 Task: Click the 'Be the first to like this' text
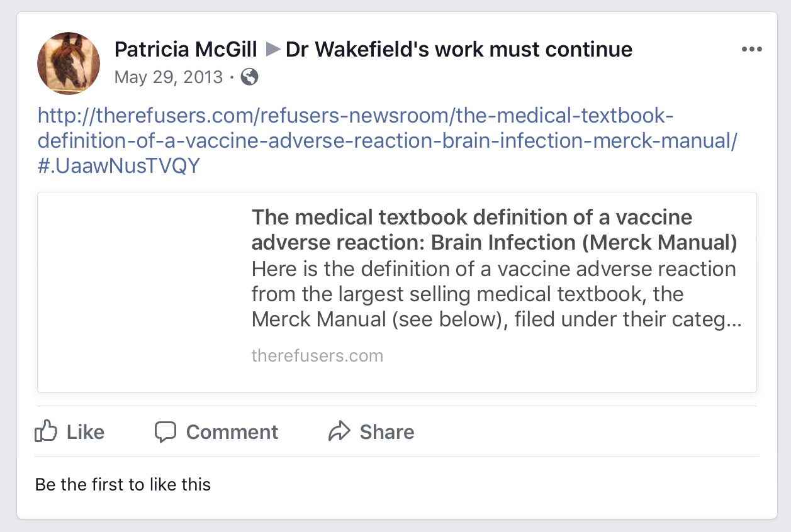[123, 485]
